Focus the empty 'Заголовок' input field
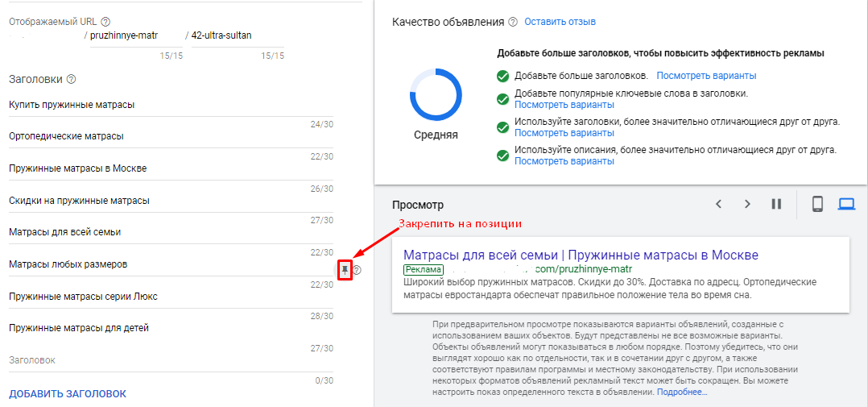Viewport: 868px width, 407px height. [172, 360]
